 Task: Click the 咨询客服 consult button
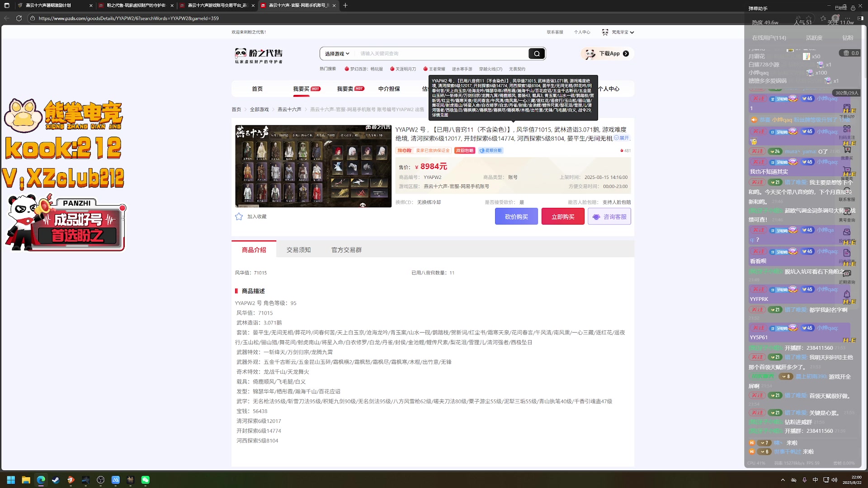(x=609, y=216)
